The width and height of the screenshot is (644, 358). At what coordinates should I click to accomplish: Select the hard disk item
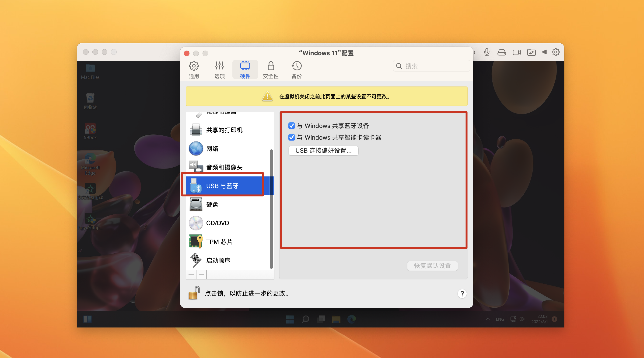212,204
